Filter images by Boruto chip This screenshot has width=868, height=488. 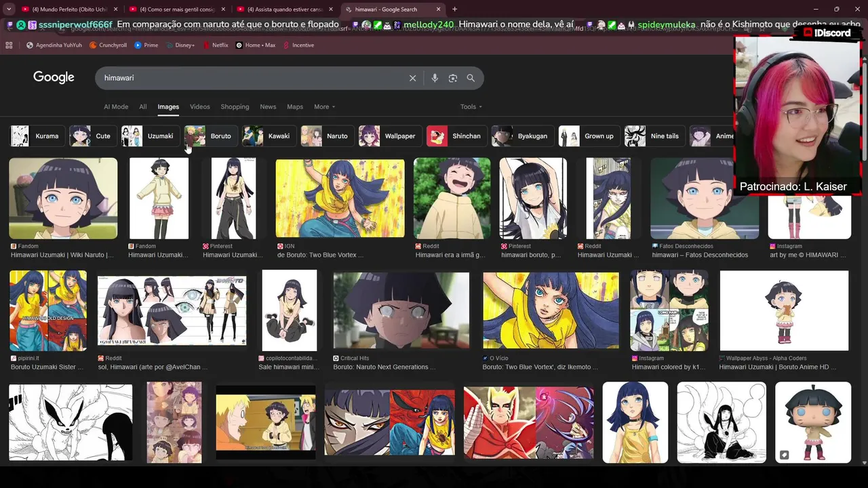pos(210,136)
